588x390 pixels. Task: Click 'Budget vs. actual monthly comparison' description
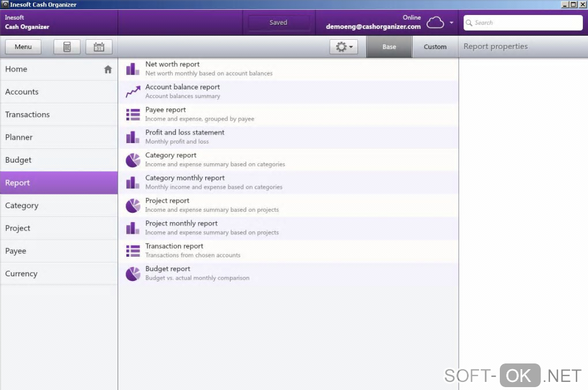pyautogui.click(x=197, y=278)
